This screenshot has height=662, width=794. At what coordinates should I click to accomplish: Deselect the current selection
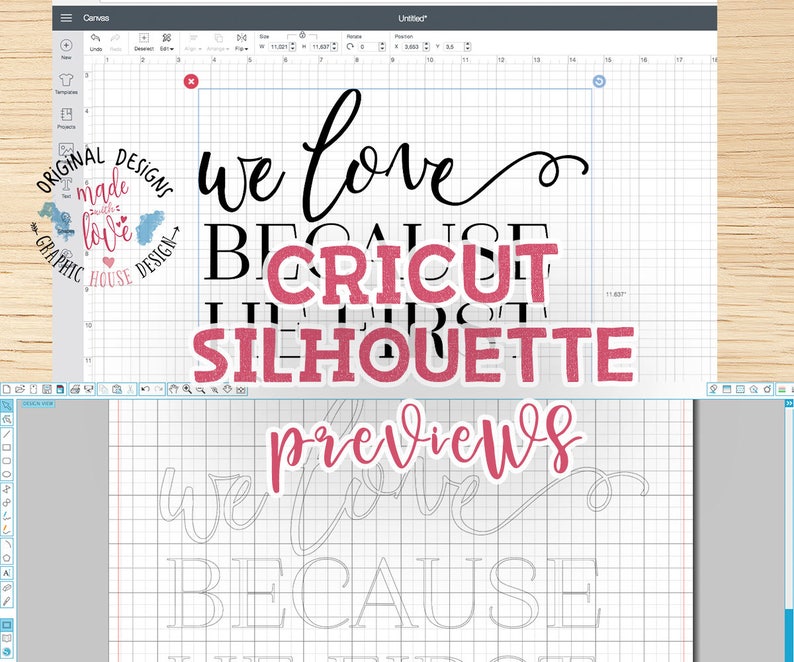[x=144, y=43]
